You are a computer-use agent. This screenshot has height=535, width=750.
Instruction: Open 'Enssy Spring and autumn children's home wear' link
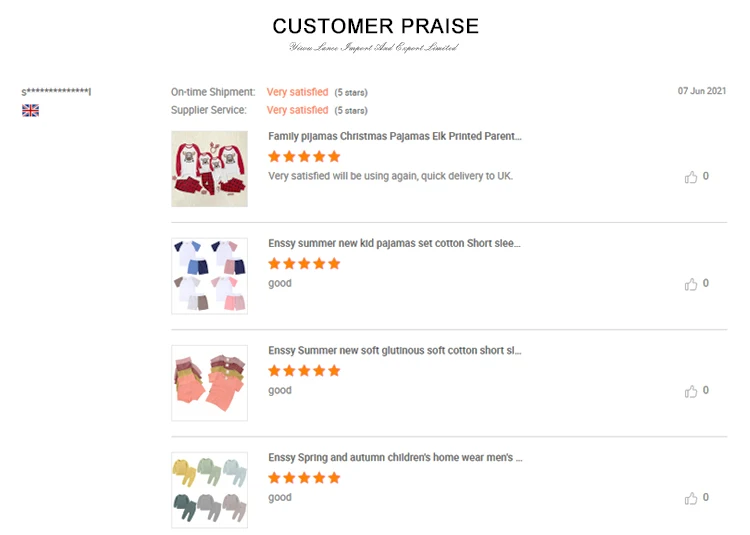tap(395, 458)
